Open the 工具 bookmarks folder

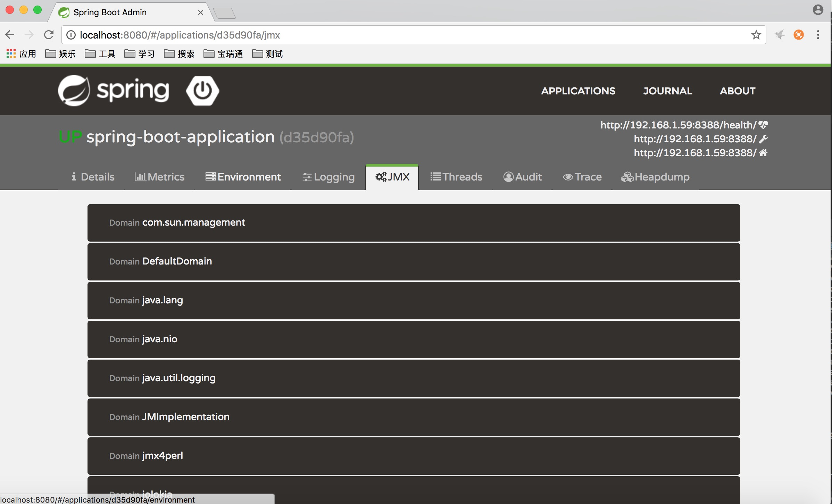pos(100,54)
